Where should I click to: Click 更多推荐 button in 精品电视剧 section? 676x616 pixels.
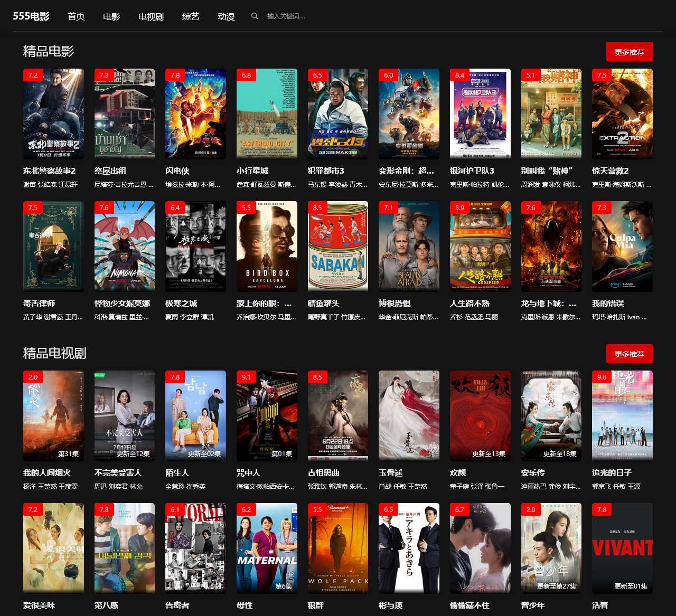[x=629, y=354]
